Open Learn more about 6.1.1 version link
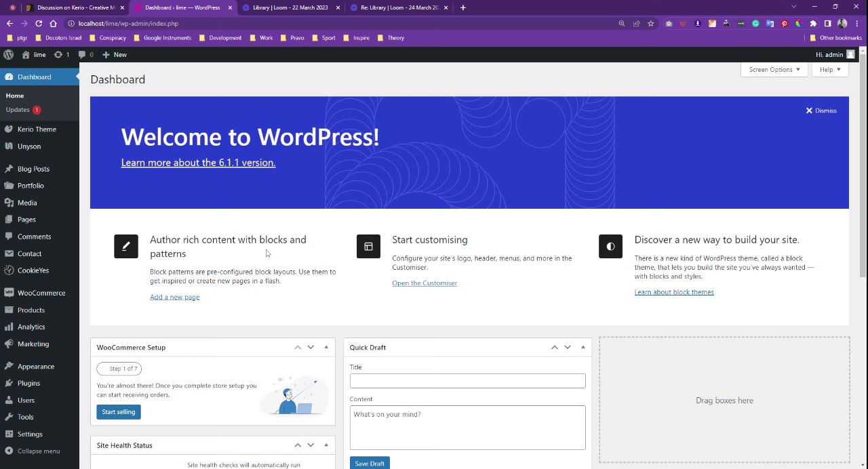 point(198,163)
